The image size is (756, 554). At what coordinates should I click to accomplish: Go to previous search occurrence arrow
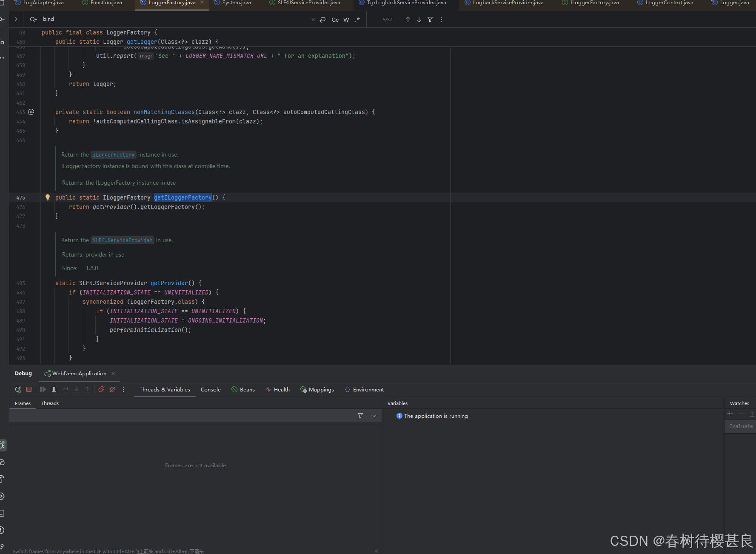point(408,20)
